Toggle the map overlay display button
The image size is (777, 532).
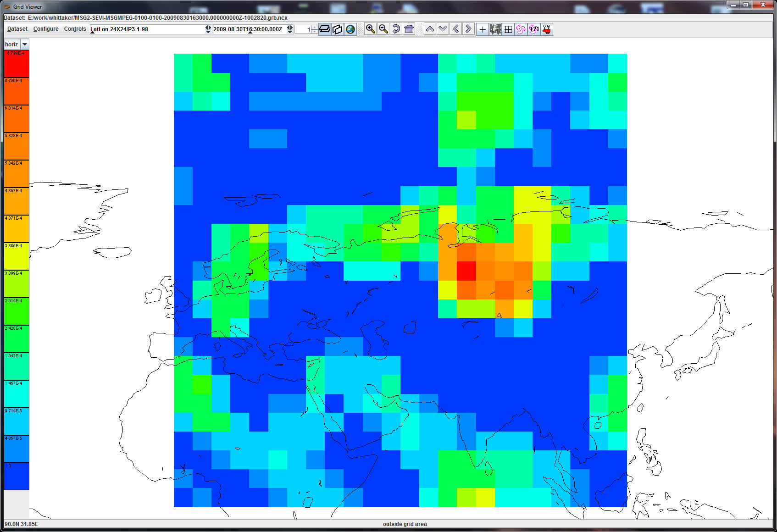pos(495,29)
